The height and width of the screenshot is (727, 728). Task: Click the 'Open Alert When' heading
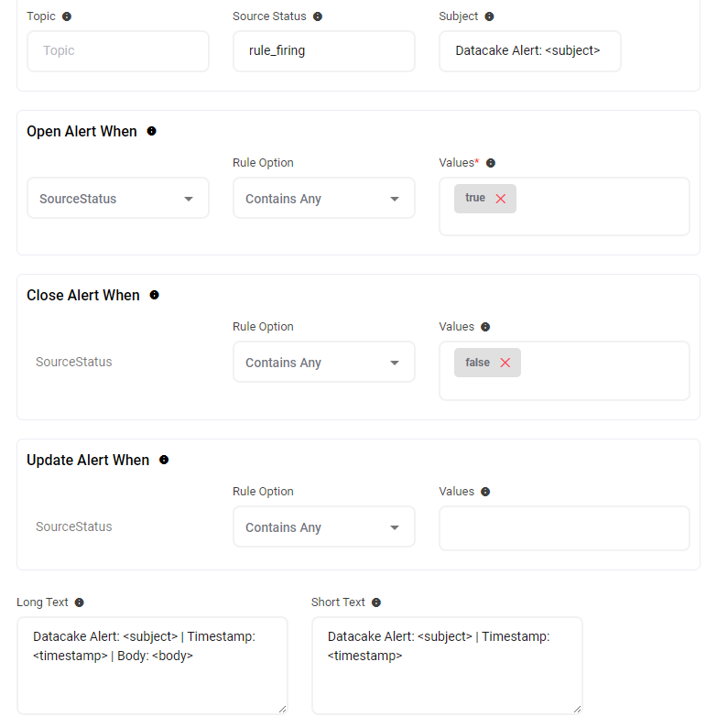pos(81,131)
